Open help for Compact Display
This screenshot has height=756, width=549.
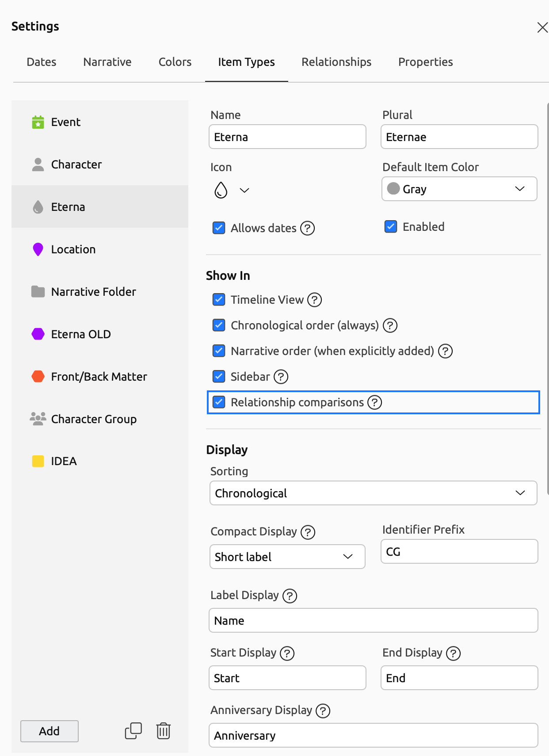tap(308, 532)
